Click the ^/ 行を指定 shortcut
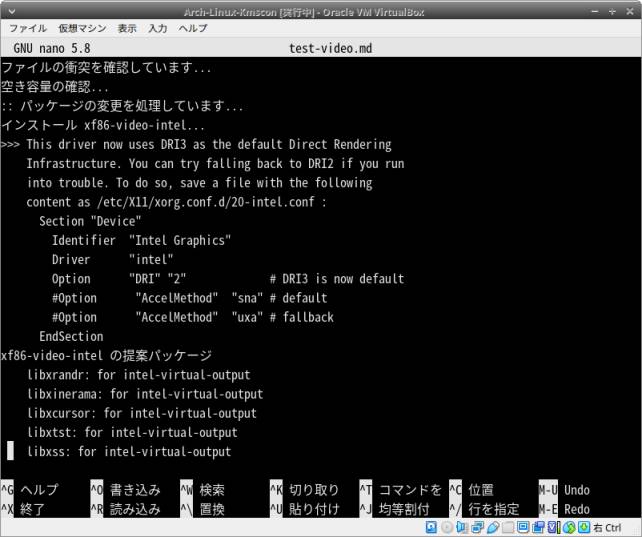 coord(484,509)
